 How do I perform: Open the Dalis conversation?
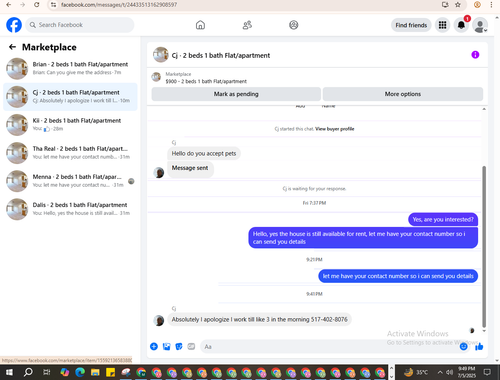(x=70, y=209)
